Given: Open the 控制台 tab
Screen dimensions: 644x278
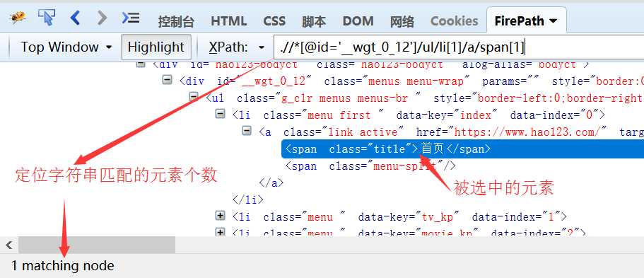Looking at the screenshot, I should (x=176, y=21).
